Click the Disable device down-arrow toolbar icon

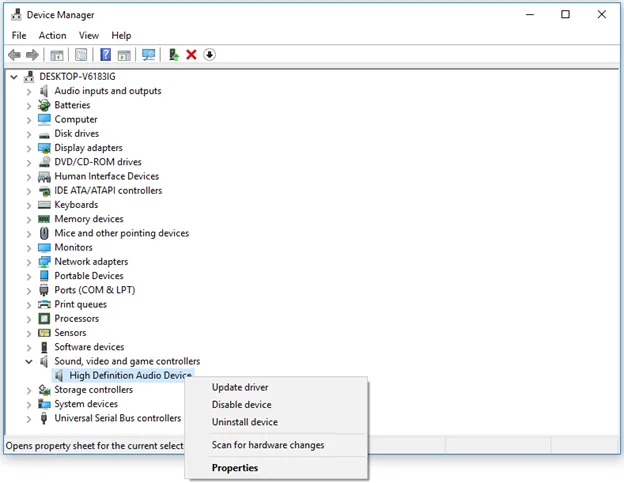point(209,55)
